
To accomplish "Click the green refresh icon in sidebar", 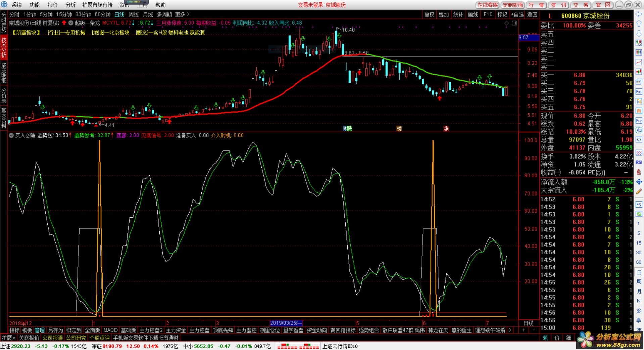I will (639, 214).
